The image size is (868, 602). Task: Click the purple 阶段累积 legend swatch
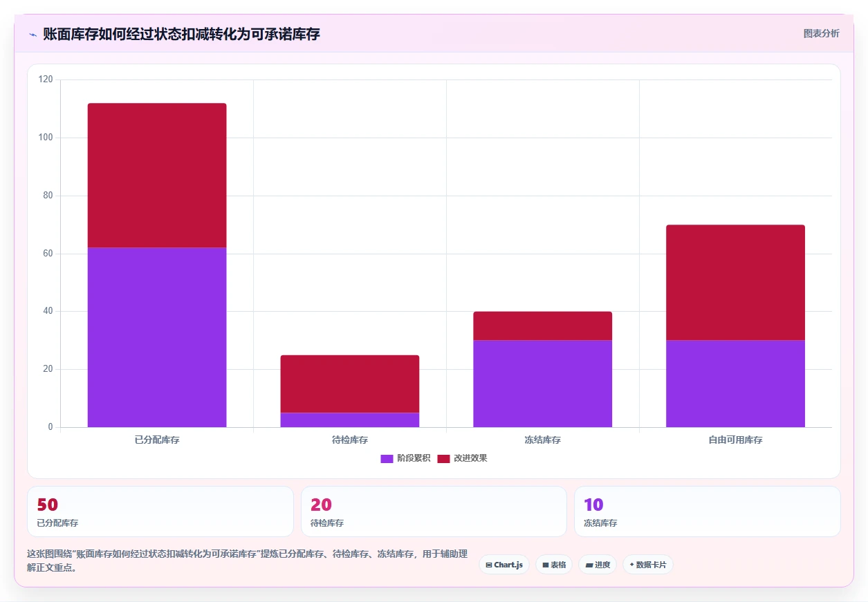tap(387, 458)
